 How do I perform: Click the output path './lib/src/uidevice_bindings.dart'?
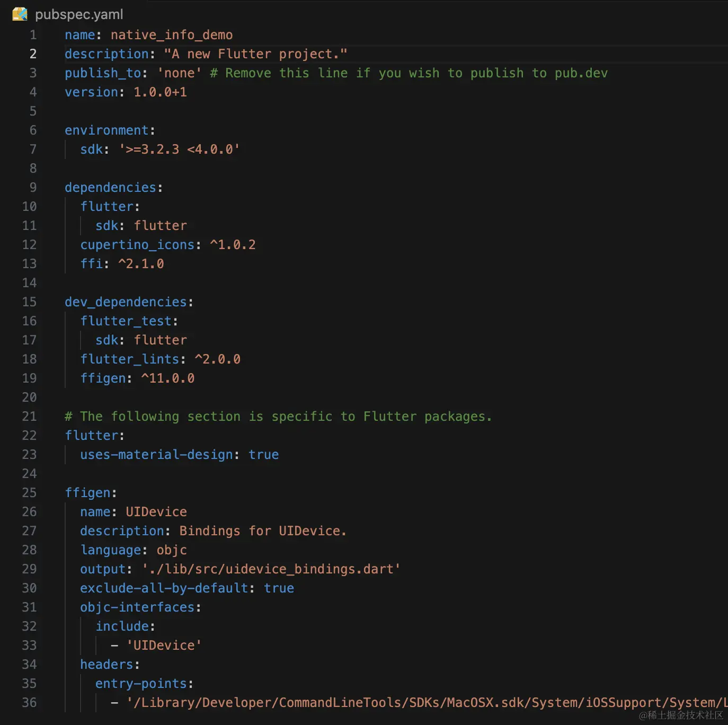coord(271,569)
